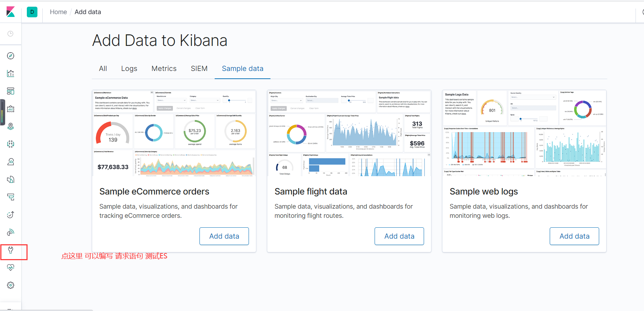Click the monitoring web logs description text
644x311 pixels.
[519, 211]
